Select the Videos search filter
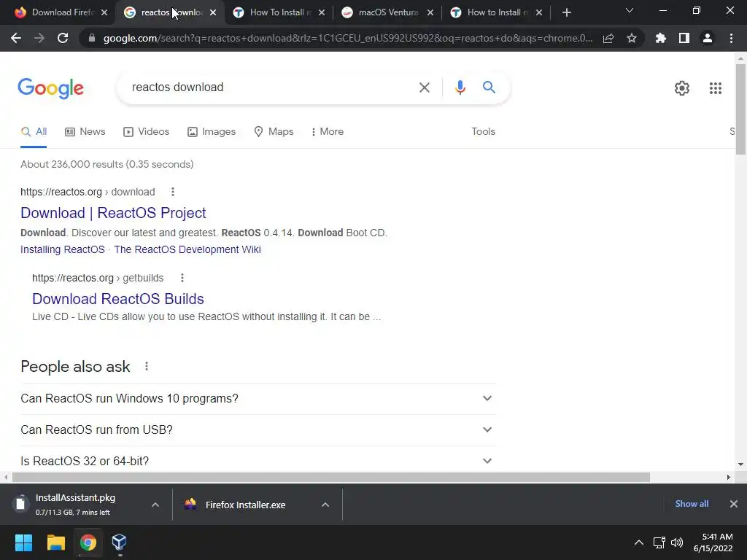The height and width of the screenshot is (560, 747). click(146, 132)
